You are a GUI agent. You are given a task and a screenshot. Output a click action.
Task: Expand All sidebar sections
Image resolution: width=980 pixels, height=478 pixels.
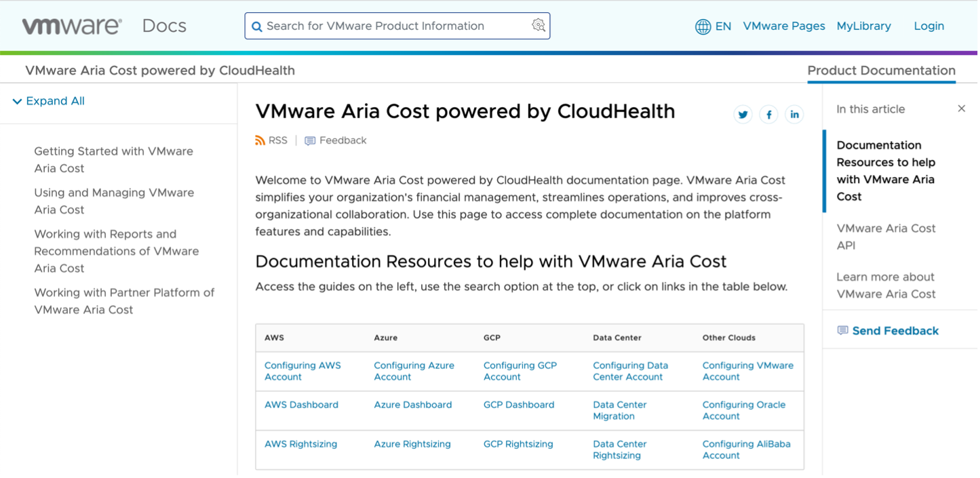click(55, 100)
